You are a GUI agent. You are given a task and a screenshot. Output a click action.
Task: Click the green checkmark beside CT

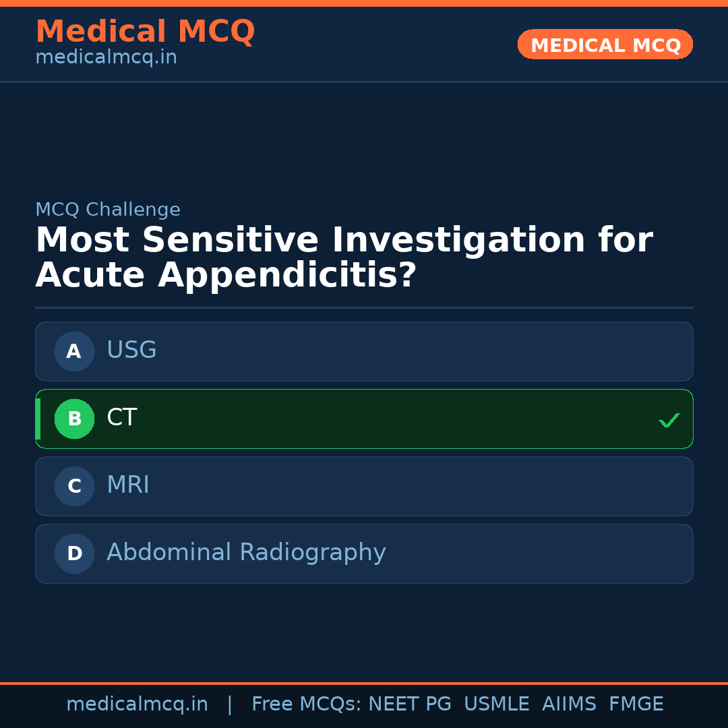tap(669, 420)
